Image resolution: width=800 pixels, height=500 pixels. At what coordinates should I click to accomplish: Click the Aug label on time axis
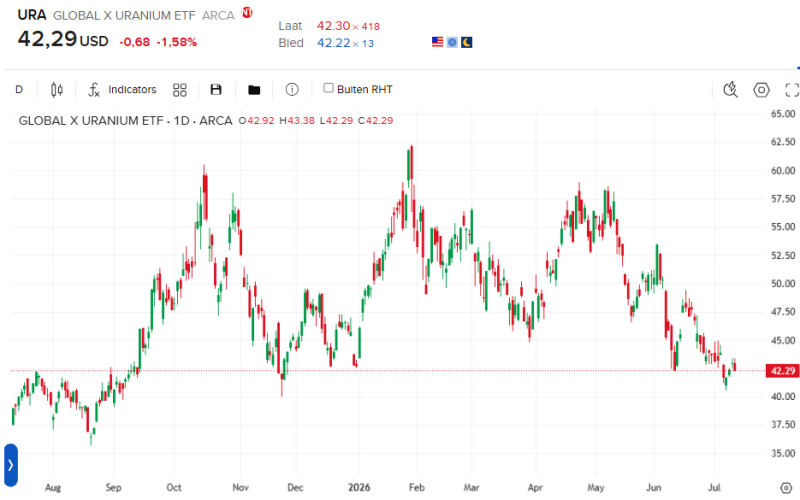tap(53, 488)
